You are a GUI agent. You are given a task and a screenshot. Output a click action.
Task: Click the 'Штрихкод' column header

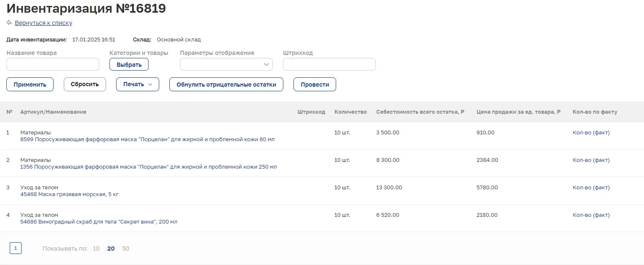pyautogui.click(x=311, y=112)
